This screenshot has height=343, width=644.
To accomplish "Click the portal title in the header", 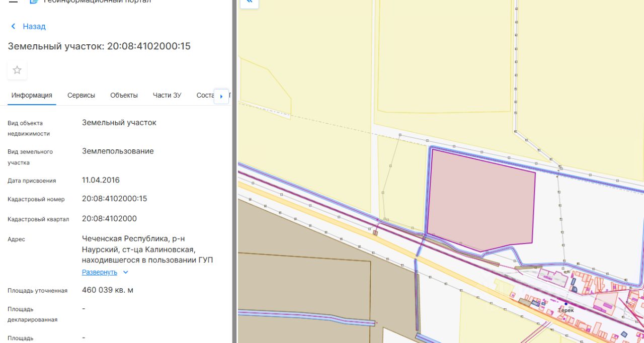I will point(97,2).
